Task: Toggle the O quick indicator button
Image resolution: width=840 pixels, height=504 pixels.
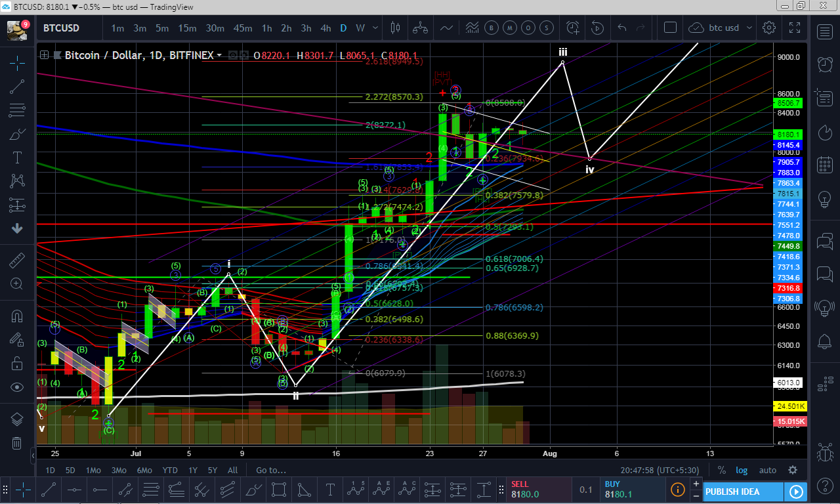Action: click(x=528, y=28)
